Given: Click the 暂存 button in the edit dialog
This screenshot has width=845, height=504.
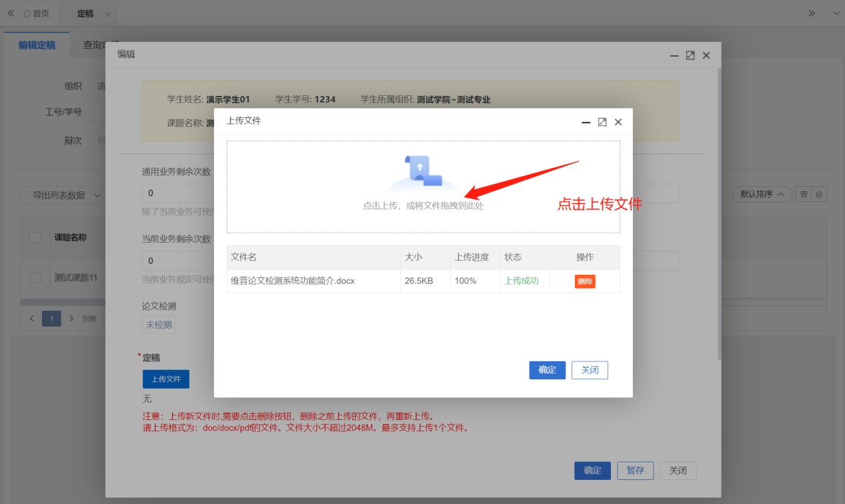Looking at the screenshot, I should click(636, 471).
